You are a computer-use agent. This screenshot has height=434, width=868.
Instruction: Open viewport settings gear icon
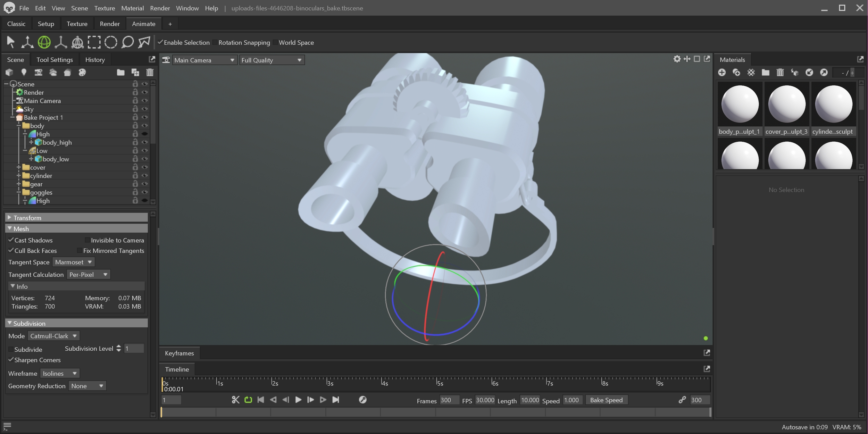(677, 59)
